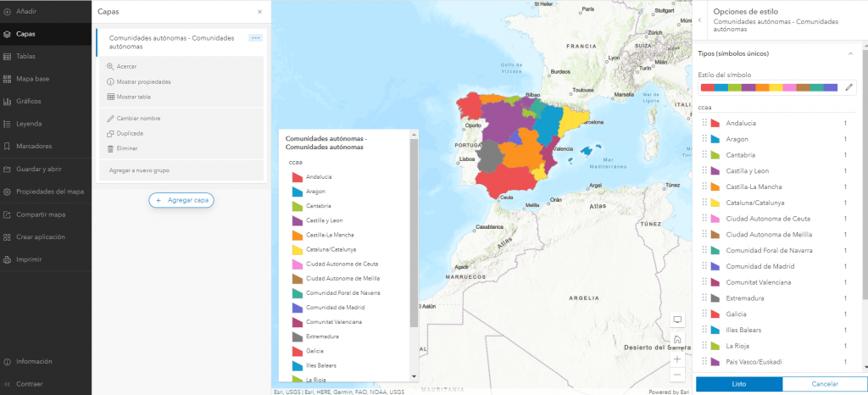
Task: Click the Listo button
Action: coord(739,384)
